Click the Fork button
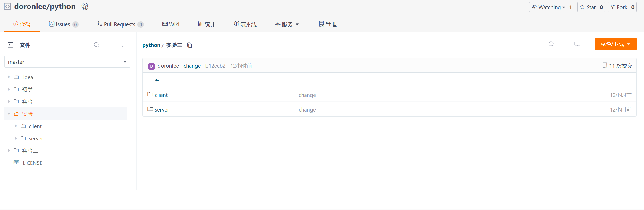 click(x=619, y=7)
